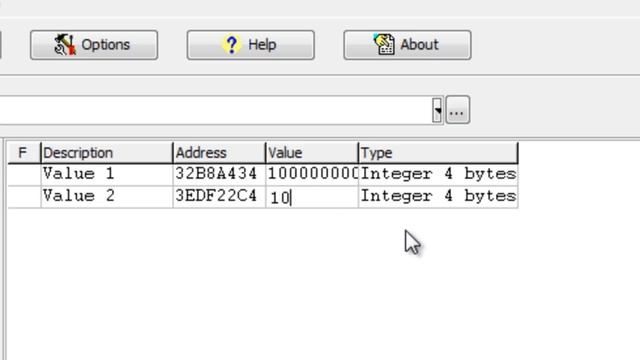
Task: Open the Options dialog
Action: pyautogui.click(x=94, y=45)
